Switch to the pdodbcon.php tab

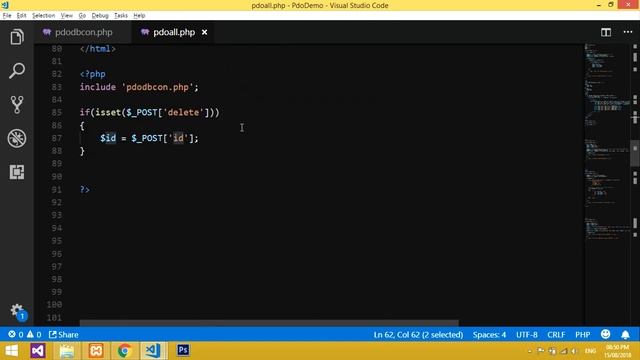(83, 32)
